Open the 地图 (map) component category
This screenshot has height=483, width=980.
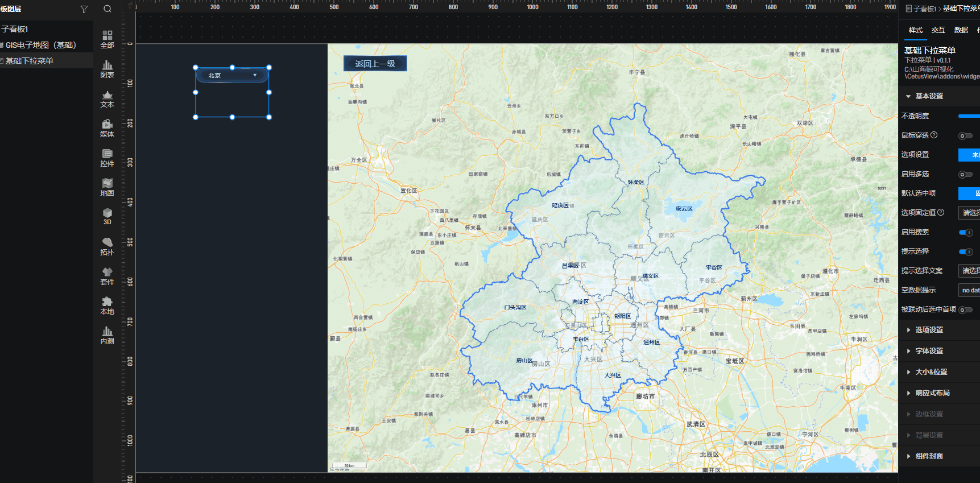point(107,187)
